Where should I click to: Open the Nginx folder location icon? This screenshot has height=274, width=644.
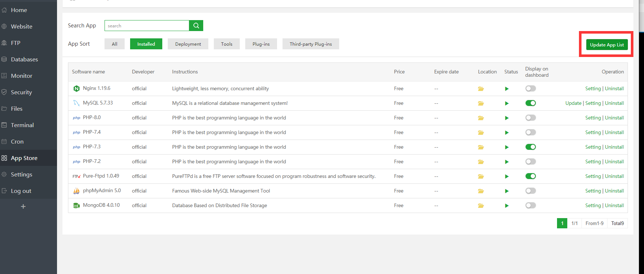pos(481,89)
